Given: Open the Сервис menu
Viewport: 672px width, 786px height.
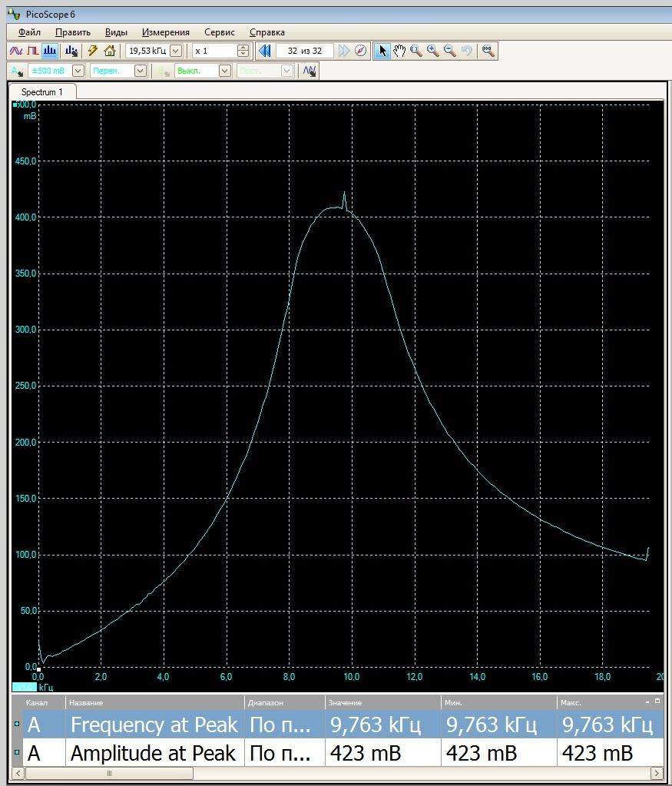Looking at the screenshot, I should [x=219, y=32].
